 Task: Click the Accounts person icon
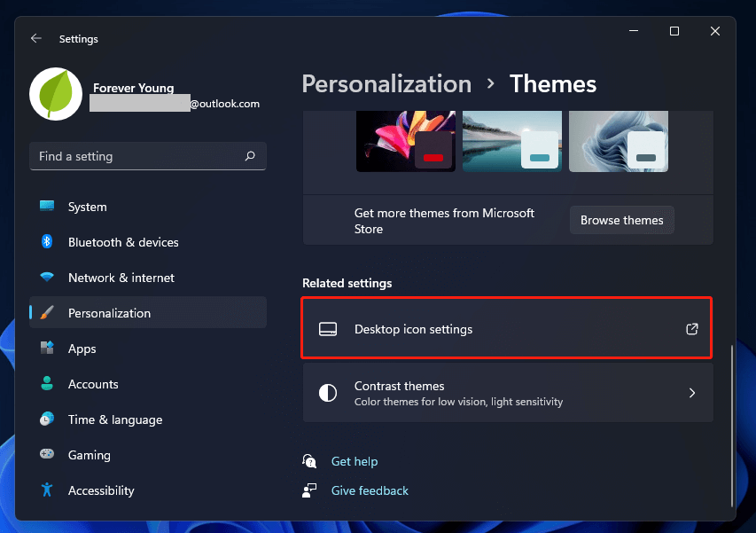[47, 384]
